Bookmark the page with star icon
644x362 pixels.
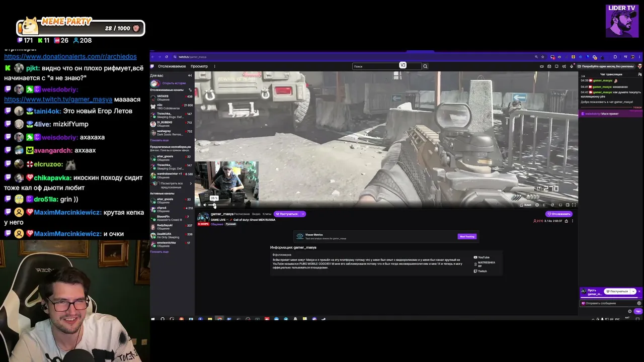point(543,57)
